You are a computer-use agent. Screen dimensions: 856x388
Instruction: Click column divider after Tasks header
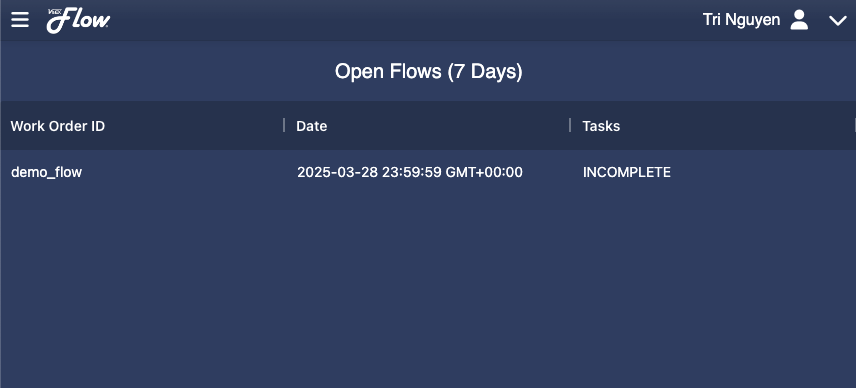854,126
